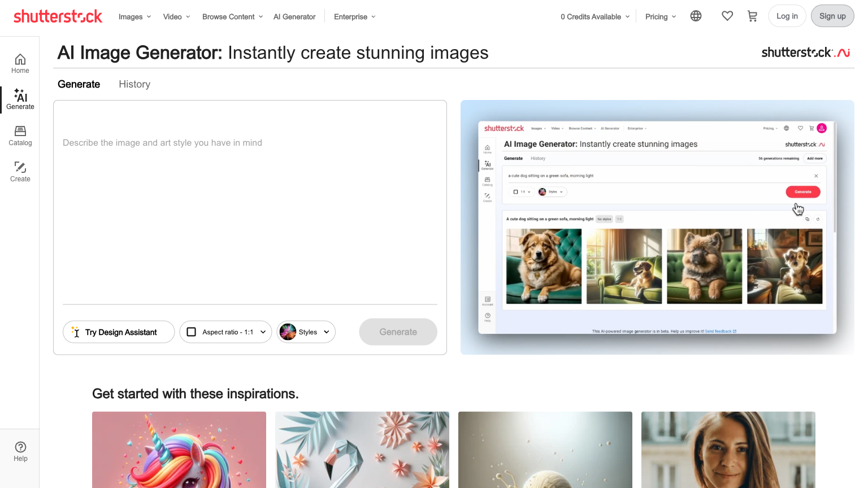Screen dimensions: 868x488
Task: Click the Log in button
Action: [x=787, y=16]
